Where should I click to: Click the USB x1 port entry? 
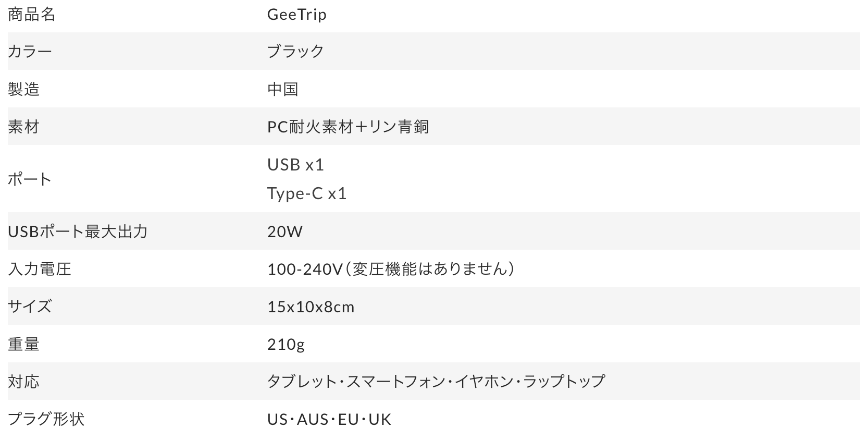pos(295,165)
